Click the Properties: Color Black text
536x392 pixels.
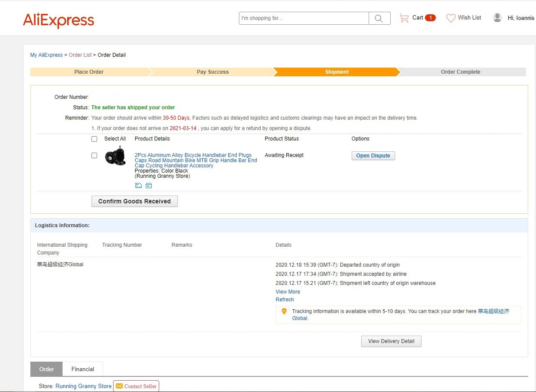coord(161,171)
